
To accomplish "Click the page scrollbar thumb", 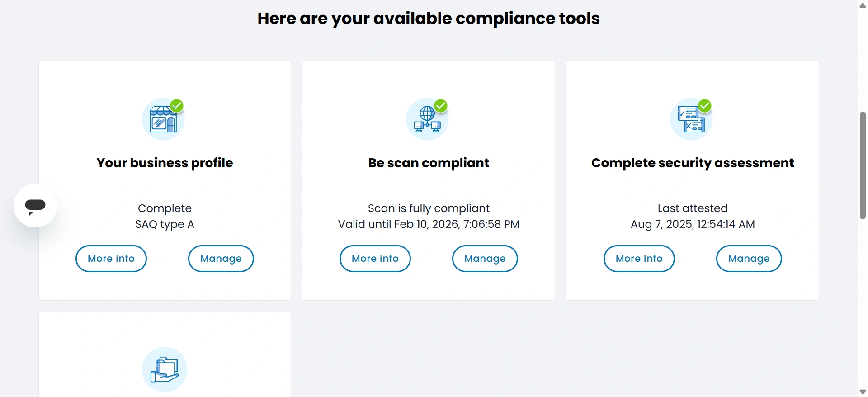I will (863, 165).
